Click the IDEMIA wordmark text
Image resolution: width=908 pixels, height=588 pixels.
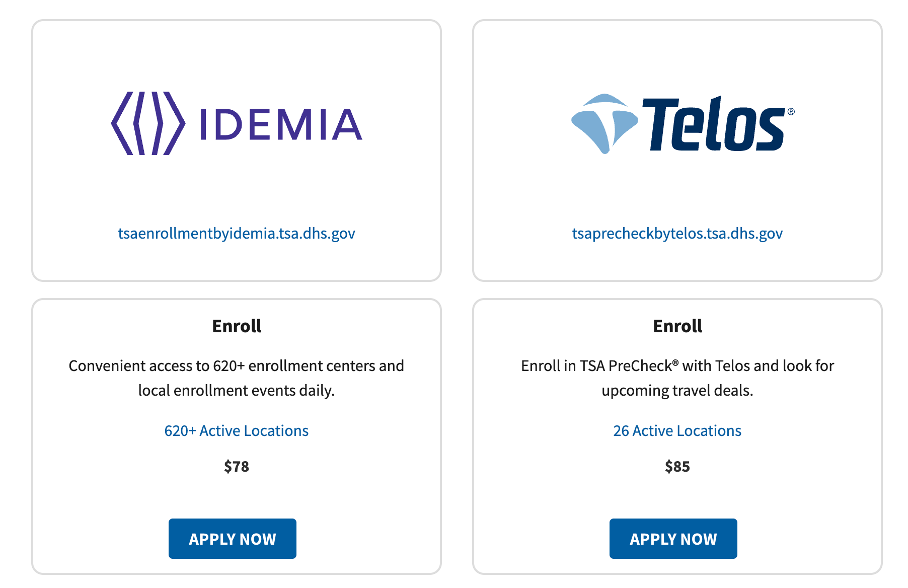[x=281, y=124]
